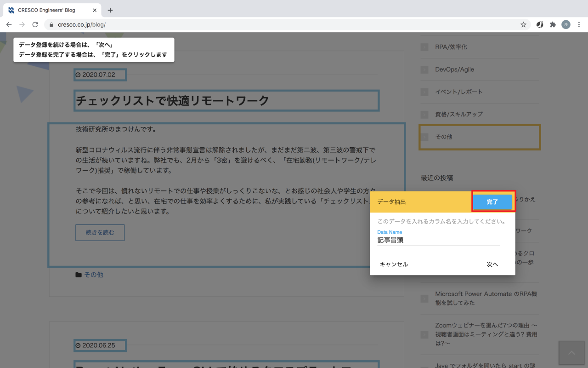Open the Chrome three-dot menu
588x368 pixels.
579,24
